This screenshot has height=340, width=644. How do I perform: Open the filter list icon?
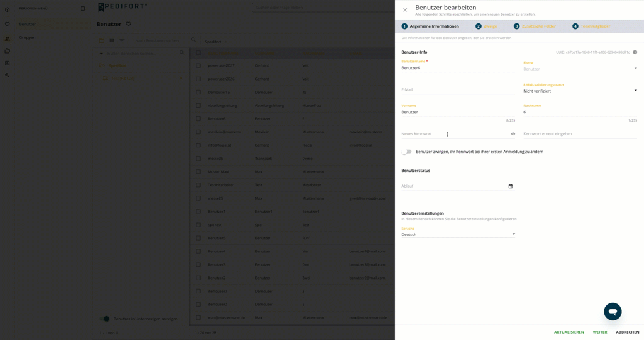(x=121, y=40)
